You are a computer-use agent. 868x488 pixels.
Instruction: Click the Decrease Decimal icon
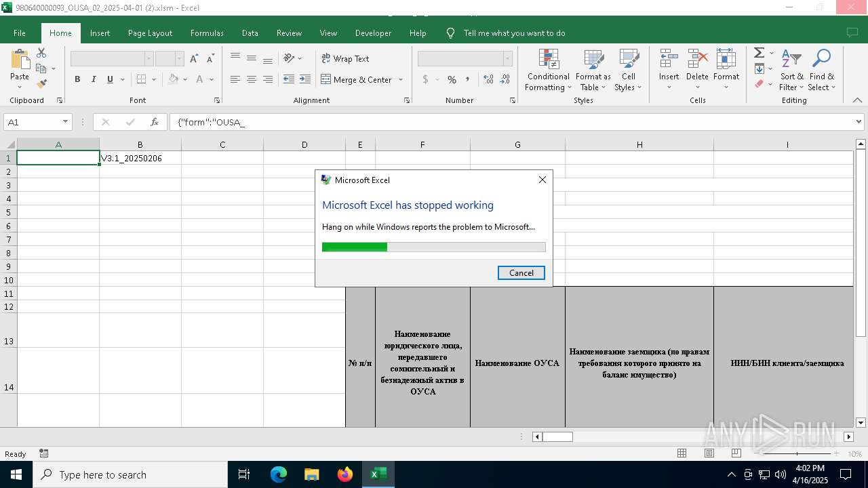click(506, 79)
